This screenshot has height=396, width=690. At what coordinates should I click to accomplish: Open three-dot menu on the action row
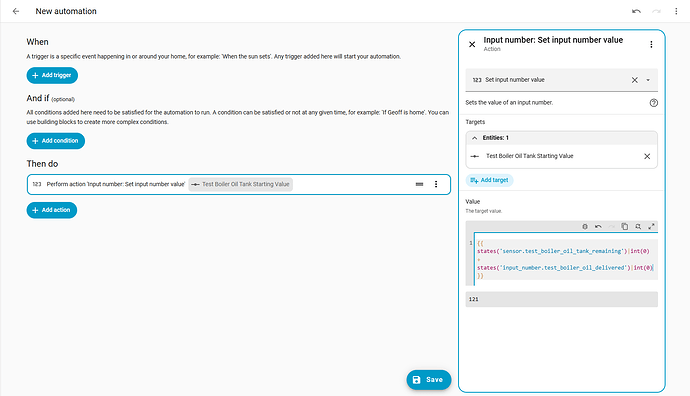tap(436, 184)
